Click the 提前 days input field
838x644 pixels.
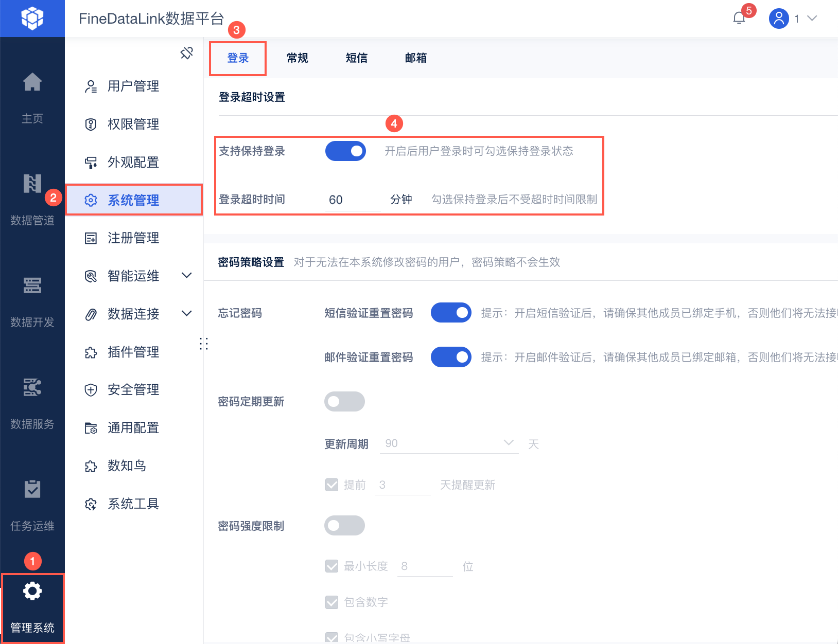point(403,485)
